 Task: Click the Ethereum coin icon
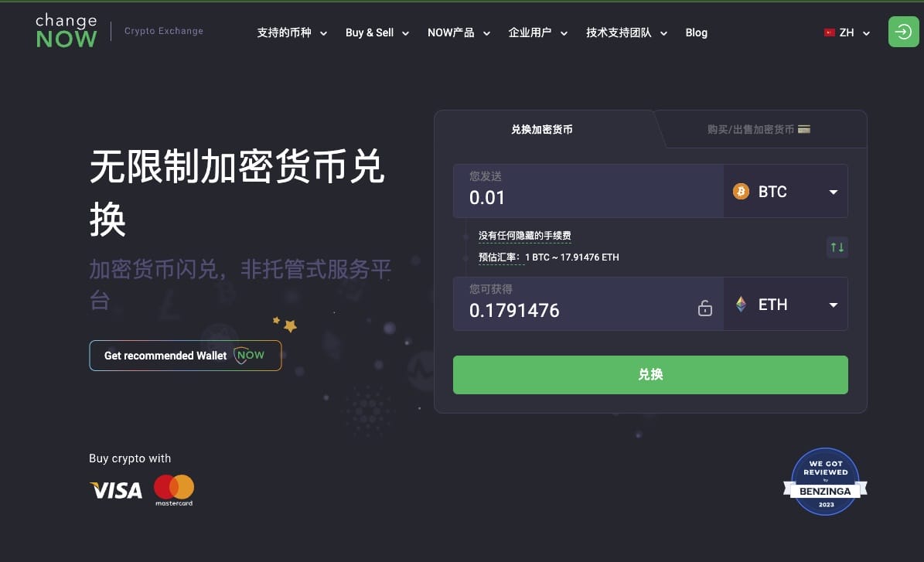coord(741,304)
